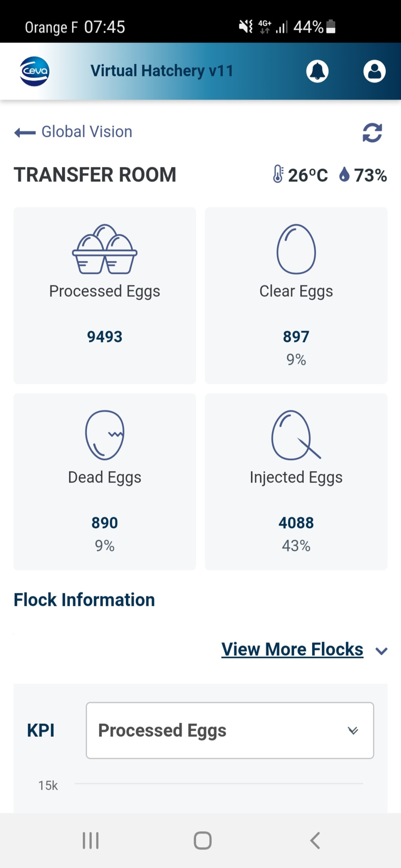Tap the Clear Eggs egg icon
This screenshot has width=401, height=868.
[x=296, y=249]
